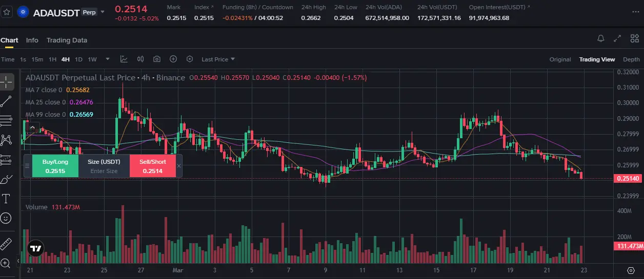This screenshot has height=279, width=644.
Task: Switch to the Trading View chart
Action: (597, 59)
